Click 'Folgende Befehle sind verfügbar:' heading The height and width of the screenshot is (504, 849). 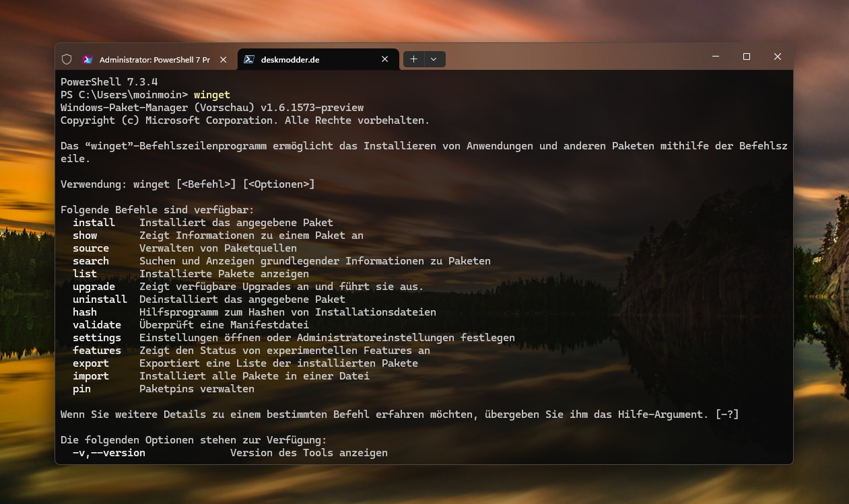(158, 210)
